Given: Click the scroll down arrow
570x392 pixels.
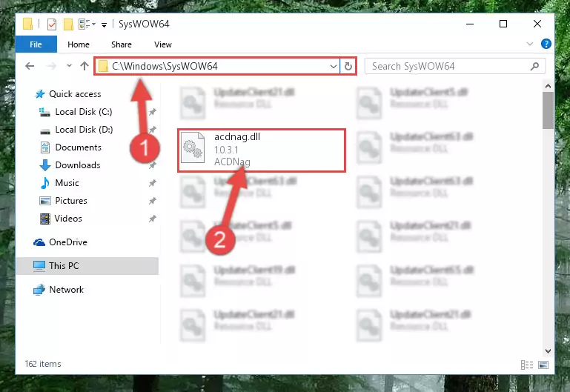Looking at the screenshot, I should point(549,351).
